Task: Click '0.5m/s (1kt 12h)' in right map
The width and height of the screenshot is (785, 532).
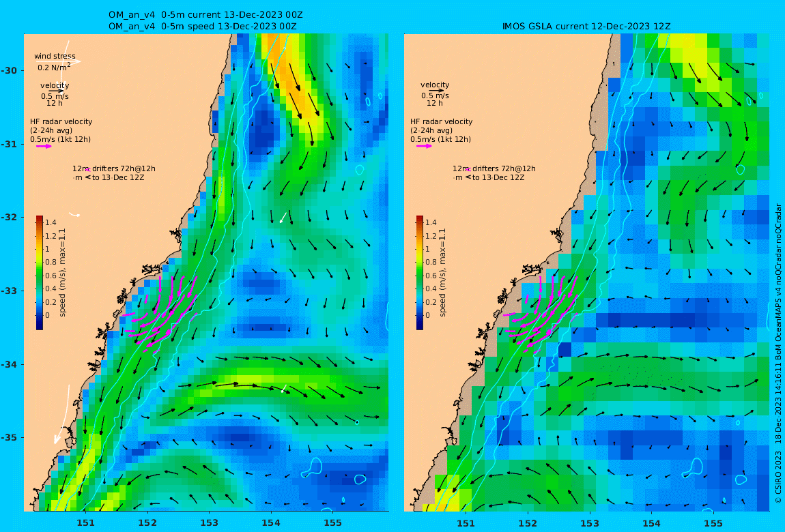Action: coord(440,140)
